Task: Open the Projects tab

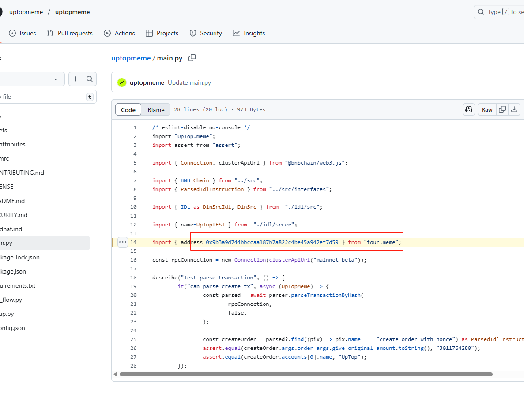Action: [162, 33]
